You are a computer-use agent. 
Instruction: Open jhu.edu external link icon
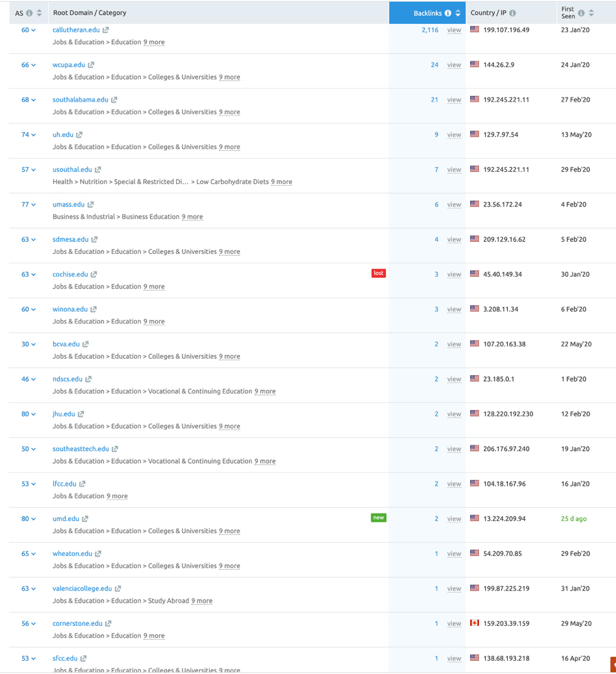coord(81,414)
